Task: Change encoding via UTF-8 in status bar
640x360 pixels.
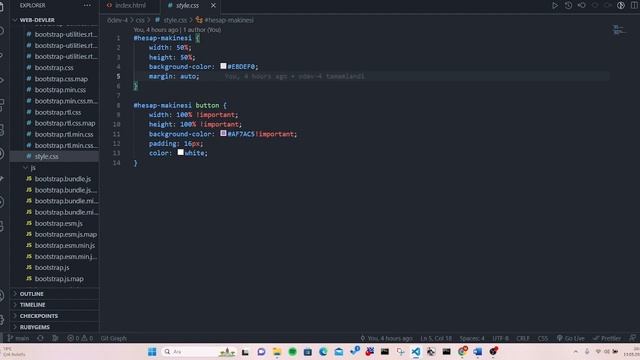Action: [500, 338]
